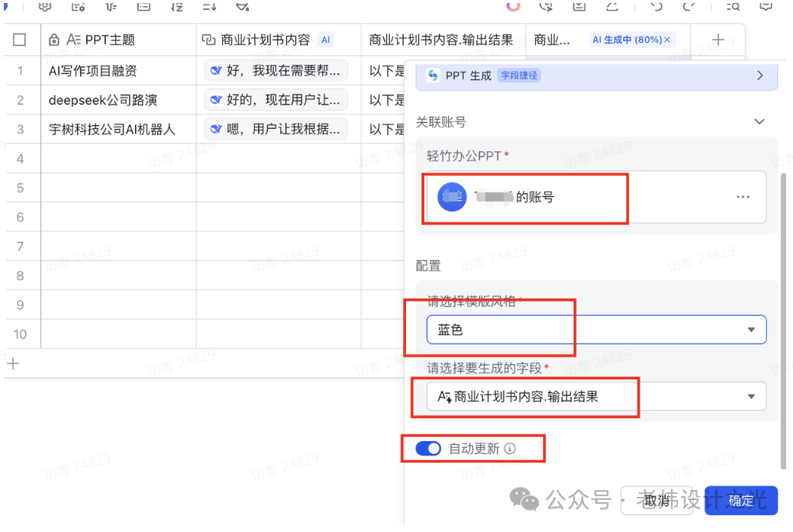
Task: Open the 蓝色 template style dropdown
Action: point(596,330)
